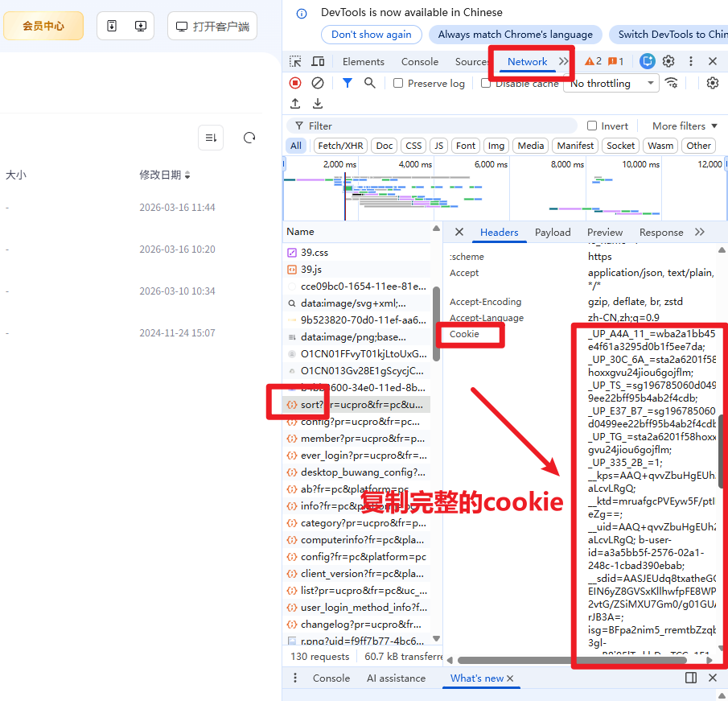Stop recording network log
This screenshot has height=701, width=728.
pos(295,83)
